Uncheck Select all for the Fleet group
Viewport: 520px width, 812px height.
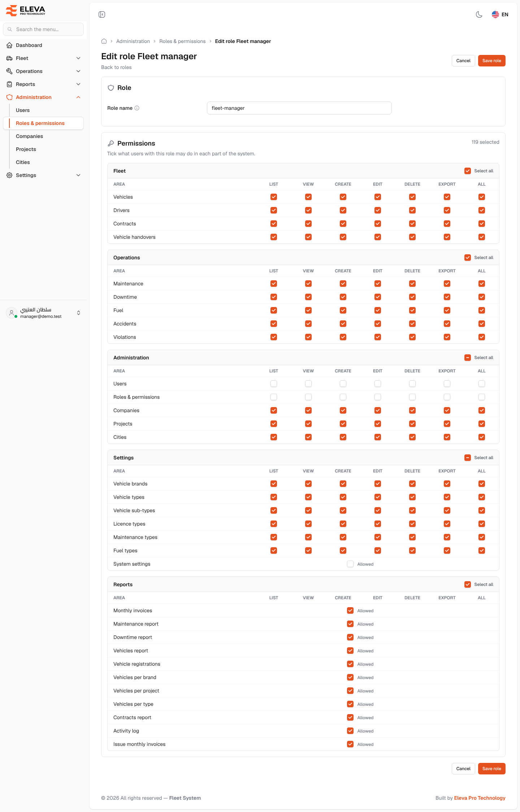click(468, 171)
